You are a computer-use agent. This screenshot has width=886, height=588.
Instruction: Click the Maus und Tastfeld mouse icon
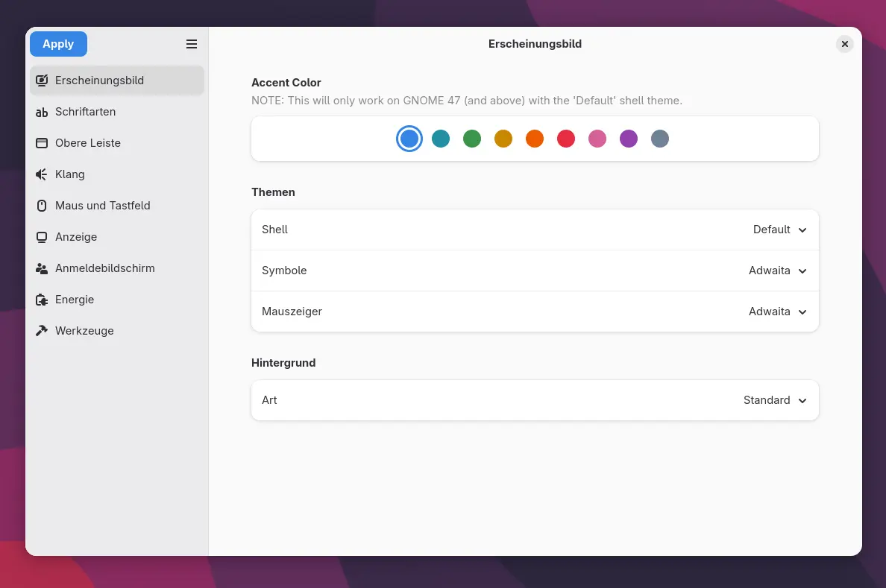pyautogui.click(x=42, y=206)
